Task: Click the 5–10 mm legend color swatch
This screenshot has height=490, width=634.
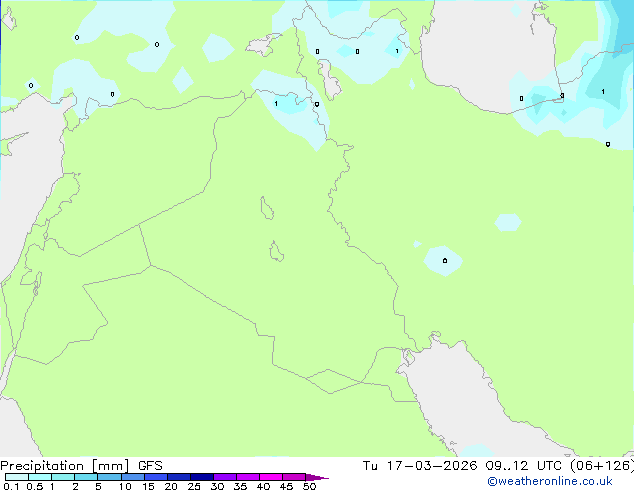Action: (109, 477)
